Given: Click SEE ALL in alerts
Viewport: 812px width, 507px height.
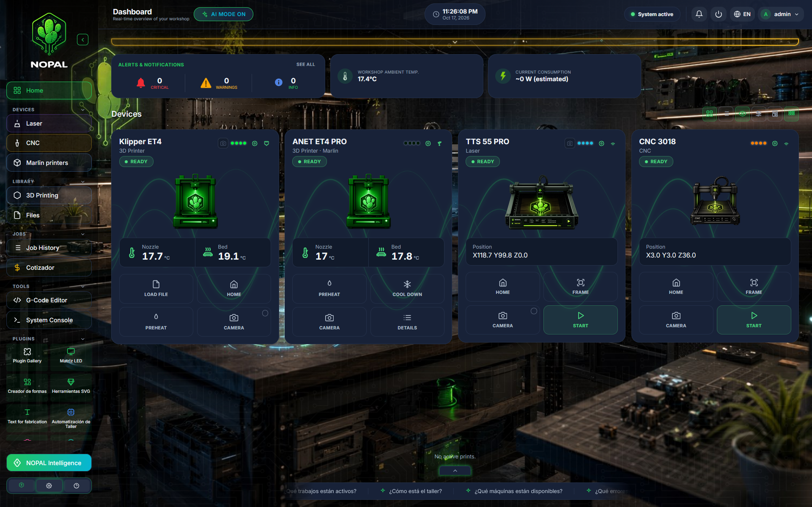Looking at the screenshot, I should tap(305, 65).
